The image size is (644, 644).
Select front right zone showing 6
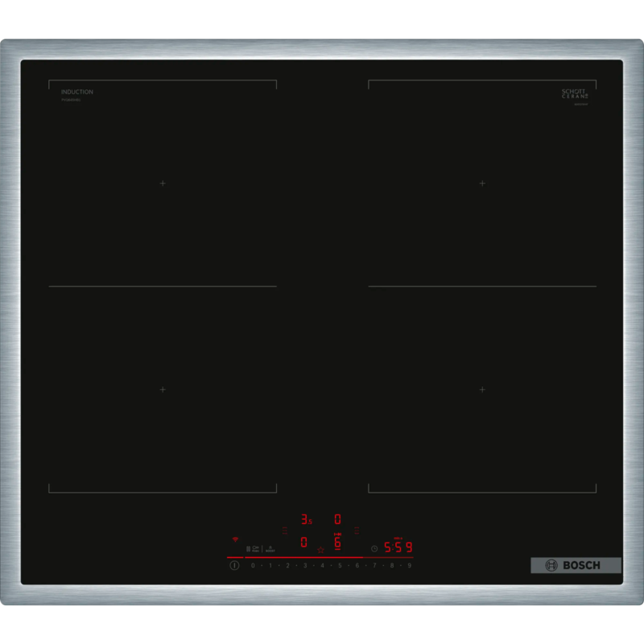tap(337, 543)
